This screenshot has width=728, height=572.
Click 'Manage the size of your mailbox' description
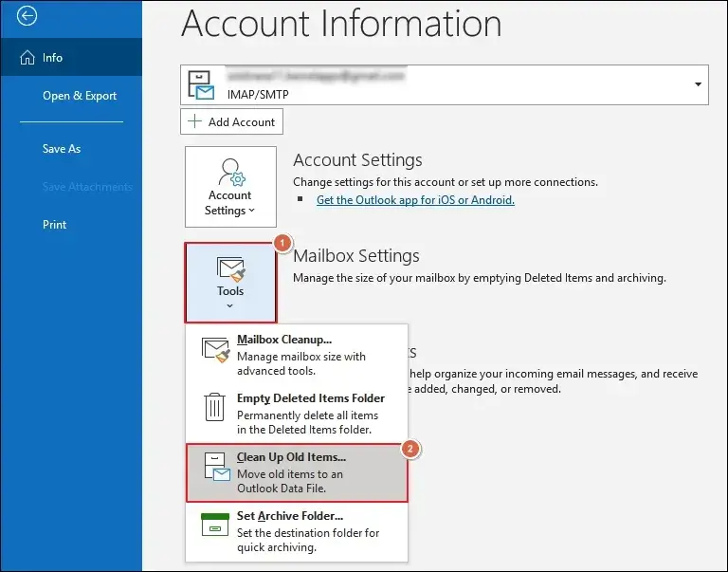[479, 278]
